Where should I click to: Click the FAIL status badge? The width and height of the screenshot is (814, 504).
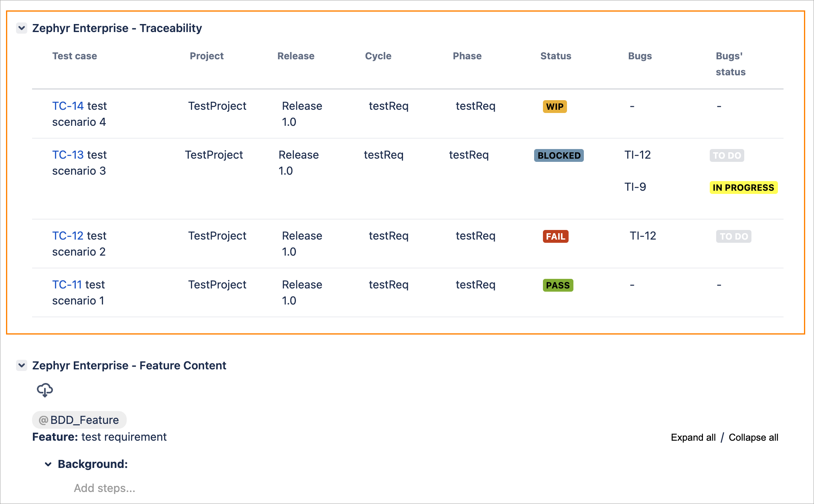555,236
